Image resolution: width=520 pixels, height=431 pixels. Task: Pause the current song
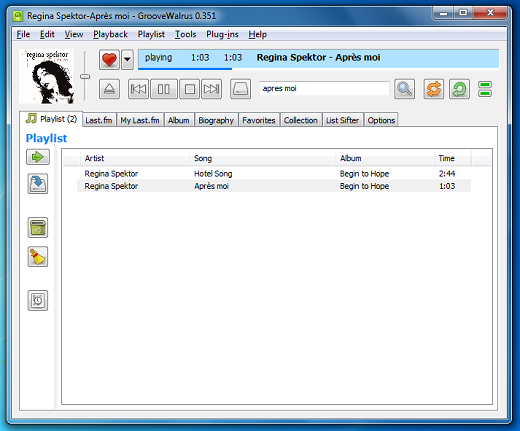tap(164, 89)
